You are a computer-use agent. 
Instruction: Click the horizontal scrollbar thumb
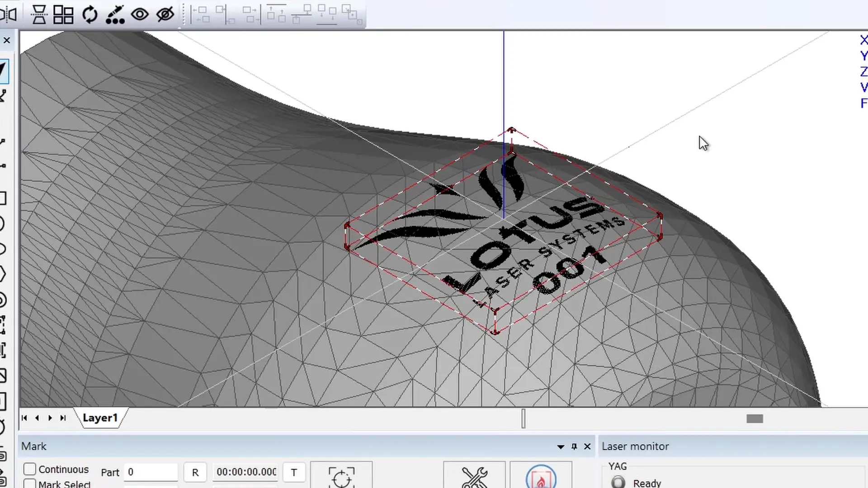[x=755, y=419]
